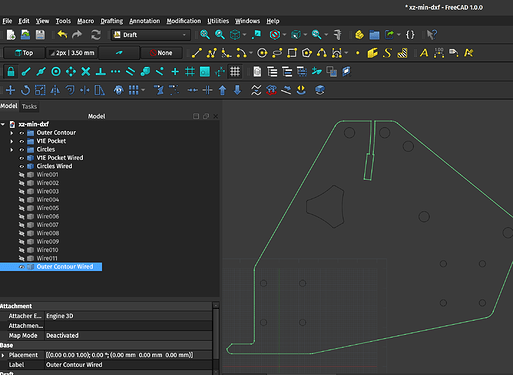
Task: Toggle the Draft grid visibility
Action: [235, 71]
